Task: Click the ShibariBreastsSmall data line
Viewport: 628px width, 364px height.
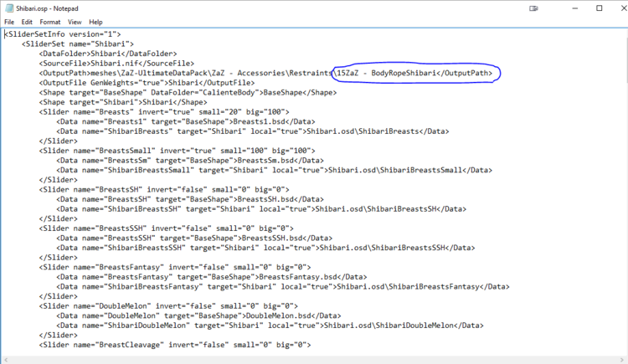Action: pyautogui.click(x=275, y=170)
